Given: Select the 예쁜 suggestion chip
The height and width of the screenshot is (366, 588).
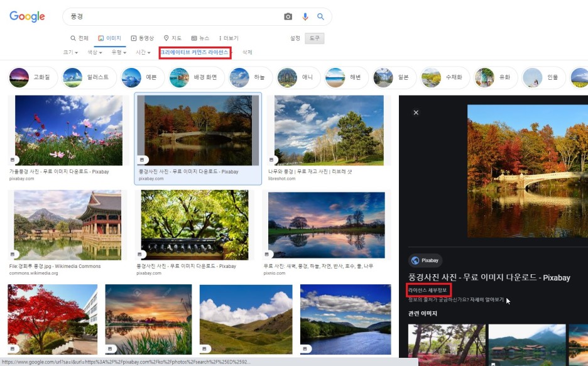Looking at the screenshot, I should point(143,77).
